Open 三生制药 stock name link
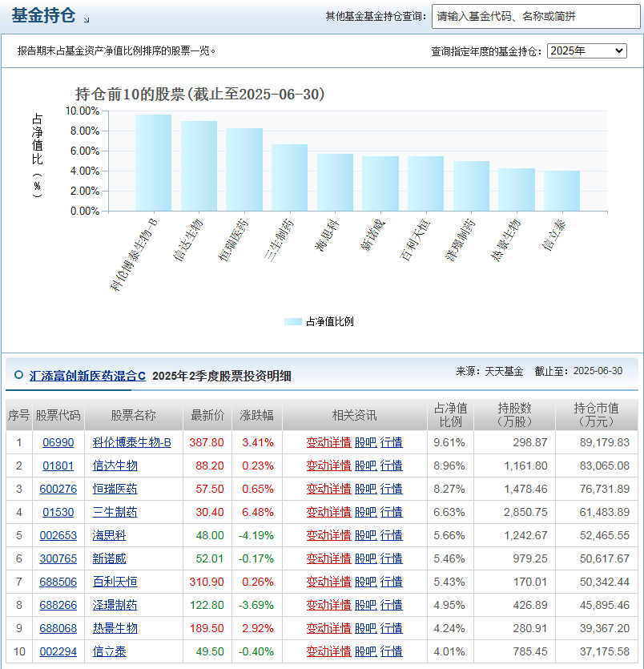The height and width of the screenshot is (669, 644). click(115, 512)
